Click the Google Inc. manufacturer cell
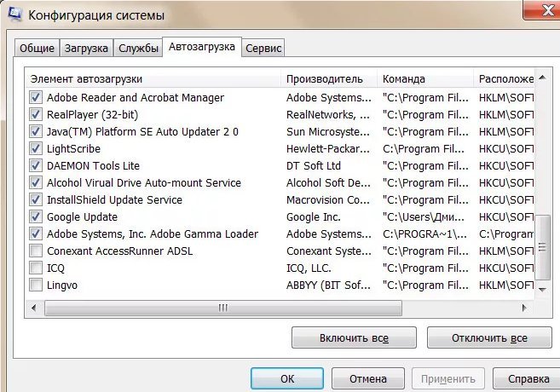560x392 pixels. click(314, 216)
